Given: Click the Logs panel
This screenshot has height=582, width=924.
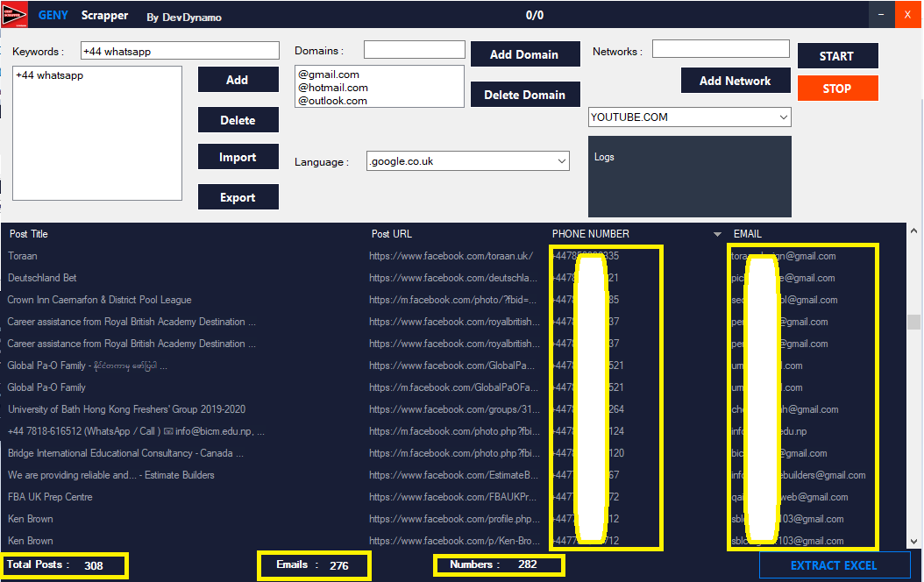Looking at the screenshot, I should [689, 177].
